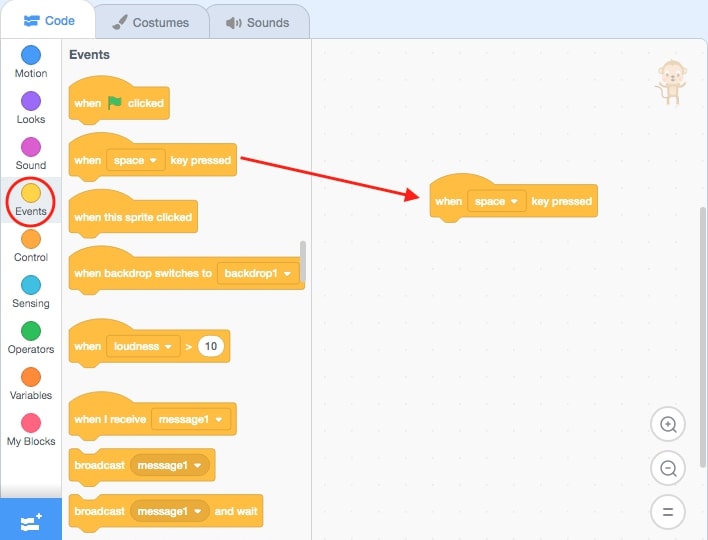Click the Variables category label
This screenshot has width=708, height=540.
click(31, 396)
